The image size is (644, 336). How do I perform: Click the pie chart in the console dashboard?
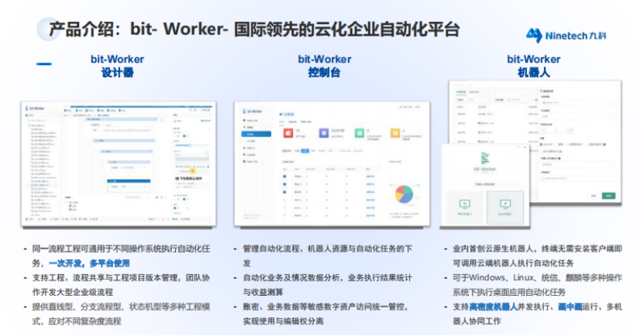(x=404, y=194)
